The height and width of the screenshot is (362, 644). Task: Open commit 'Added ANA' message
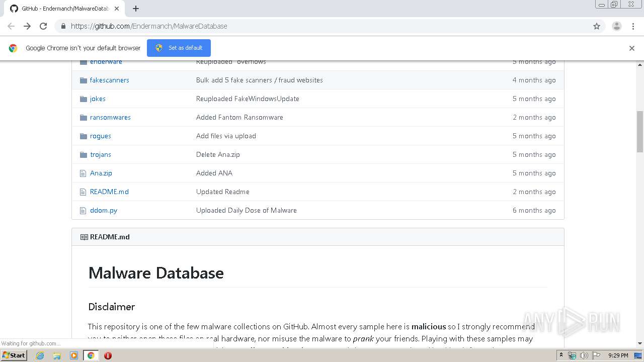click(214, 173)
